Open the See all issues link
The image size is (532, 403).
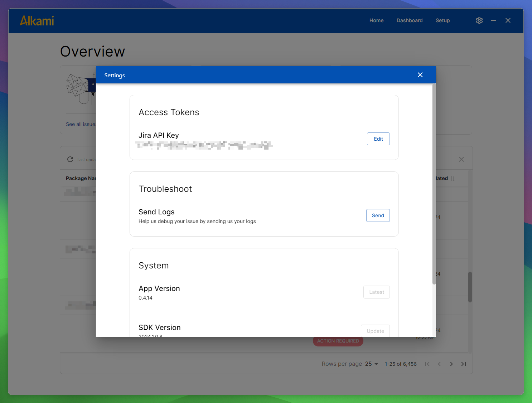tap(81, 124)
